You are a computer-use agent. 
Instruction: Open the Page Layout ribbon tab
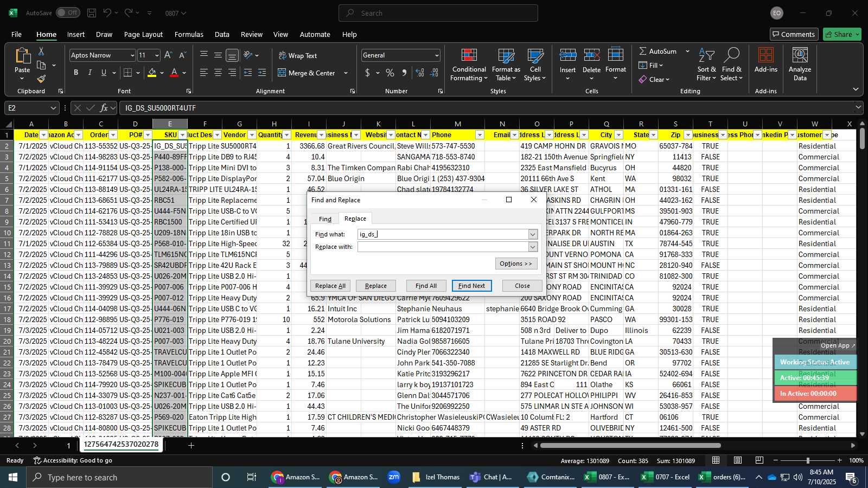click(143, 34)
